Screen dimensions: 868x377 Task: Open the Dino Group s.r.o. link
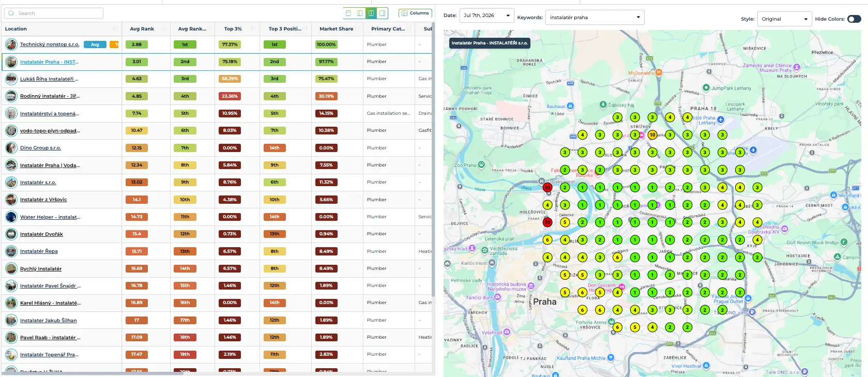point(40,148)
